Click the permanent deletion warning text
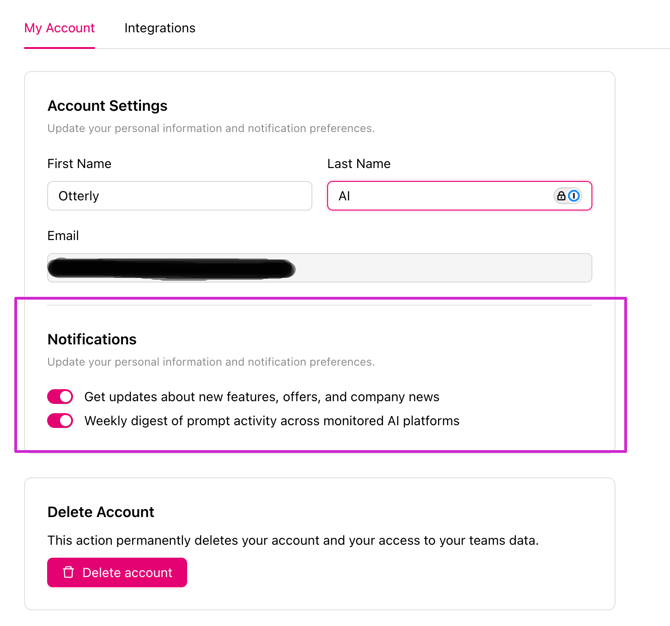The width and height of the screenshot is (670, 626). (x=293, y=541)
